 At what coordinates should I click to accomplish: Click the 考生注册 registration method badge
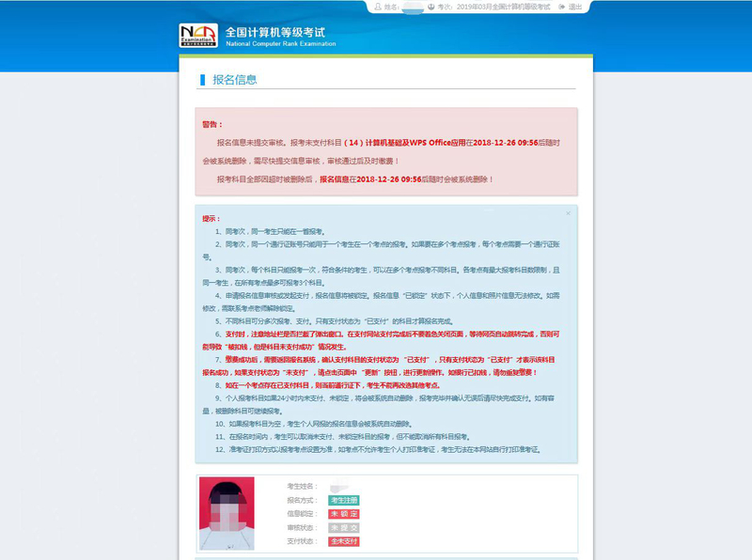pyautogui.click(x=344, y=500)
